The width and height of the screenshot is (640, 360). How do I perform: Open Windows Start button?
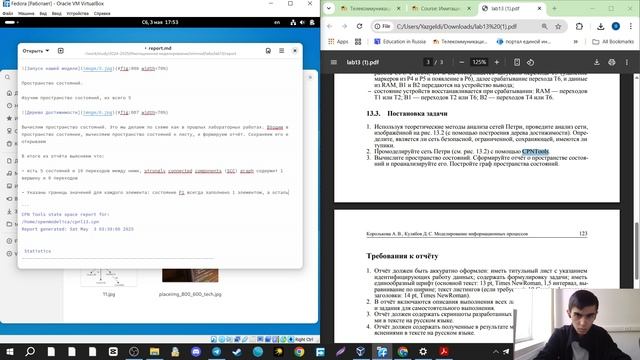pos(9,351)
